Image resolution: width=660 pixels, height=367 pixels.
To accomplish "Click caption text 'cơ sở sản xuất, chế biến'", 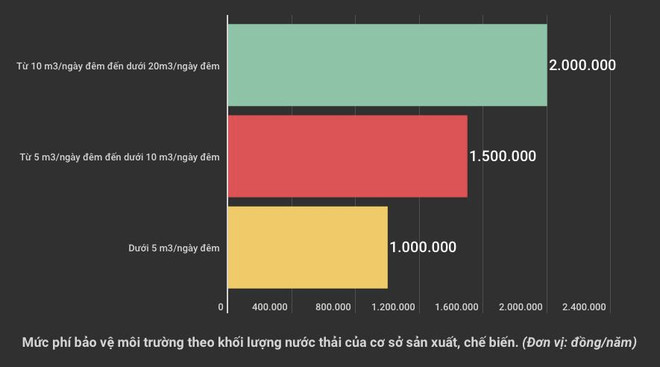I will pyautogui.click(x=444, y=343).
